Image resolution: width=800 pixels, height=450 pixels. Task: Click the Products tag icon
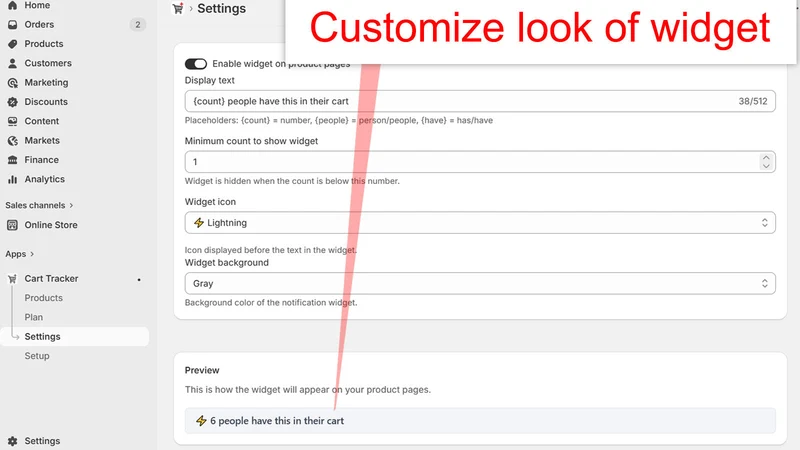pos(13,44)
